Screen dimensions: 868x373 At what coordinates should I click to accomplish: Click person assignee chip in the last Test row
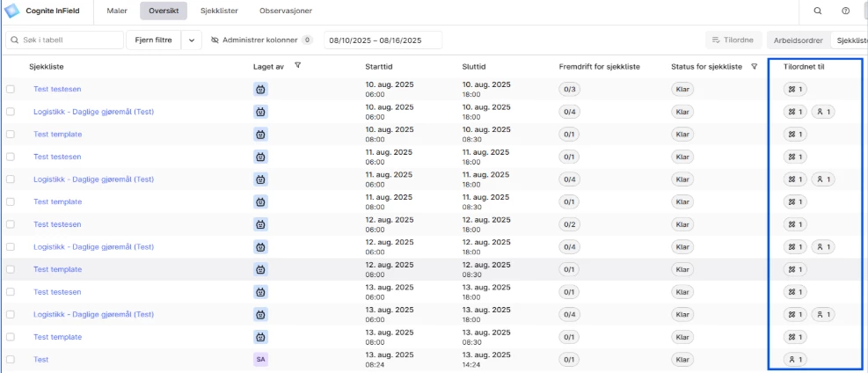pos(796,360)
